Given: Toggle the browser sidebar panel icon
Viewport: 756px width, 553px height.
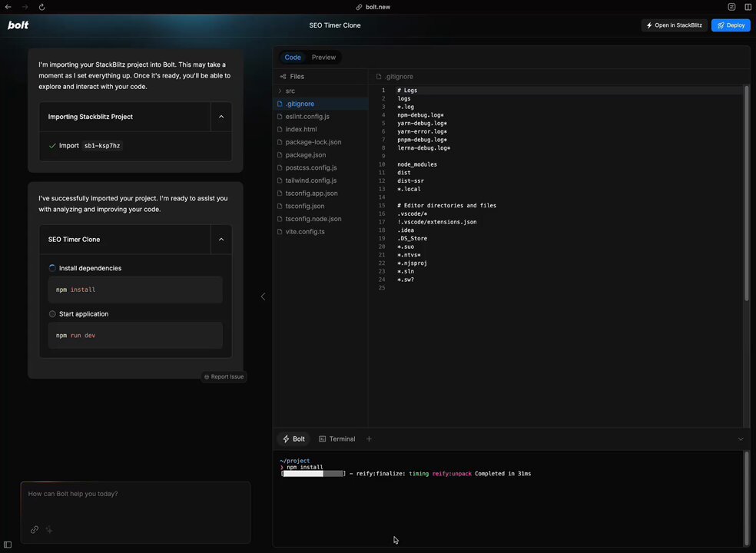Looking at the screenshot, I should tap(748, 7).
